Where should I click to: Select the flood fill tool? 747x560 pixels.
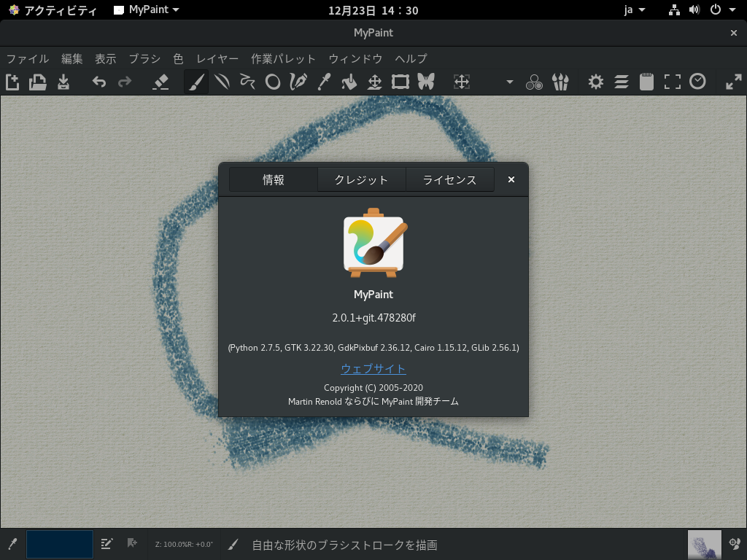349,82
